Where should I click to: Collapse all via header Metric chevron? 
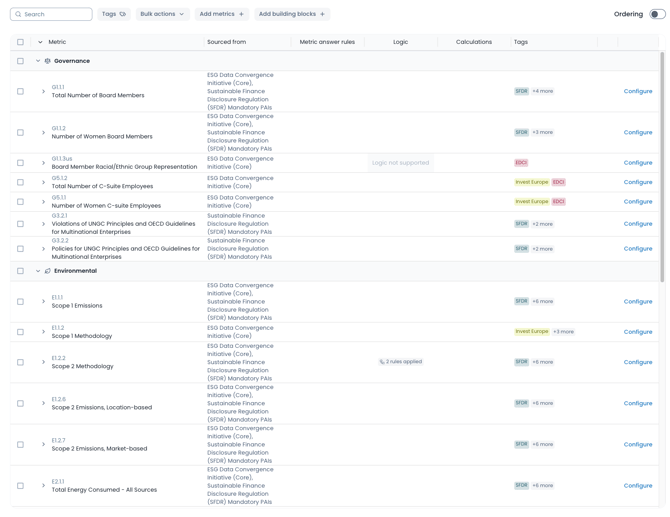click(40, 42)
